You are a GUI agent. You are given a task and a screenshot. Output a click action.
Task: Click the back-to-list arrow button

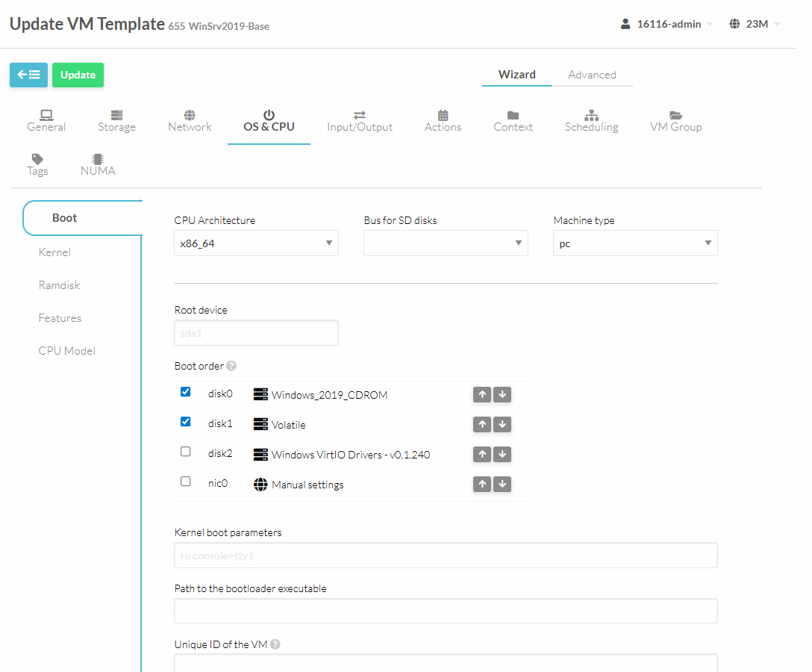click(x=28, y=75)
